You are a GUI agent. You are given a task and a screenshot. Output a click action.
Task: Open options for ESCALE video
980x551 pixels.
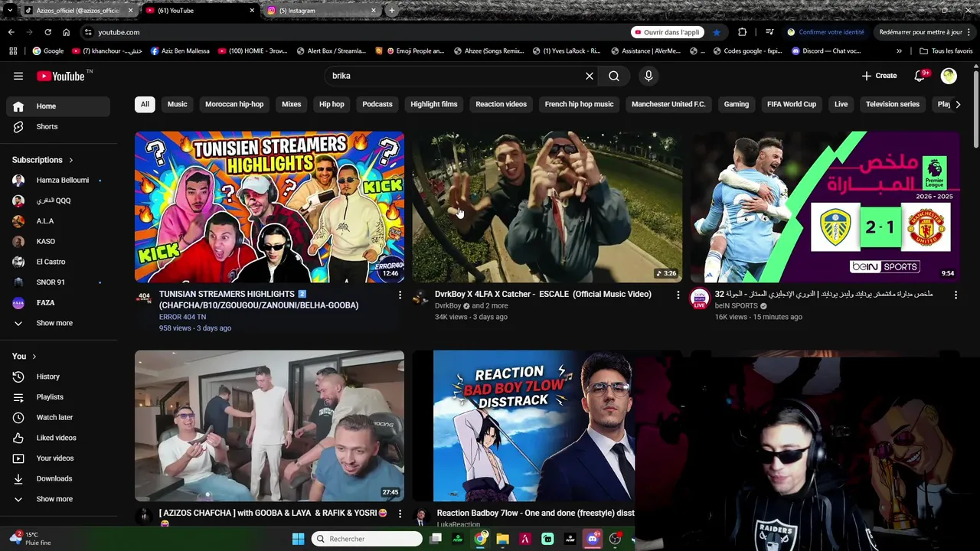coord(678,295)
